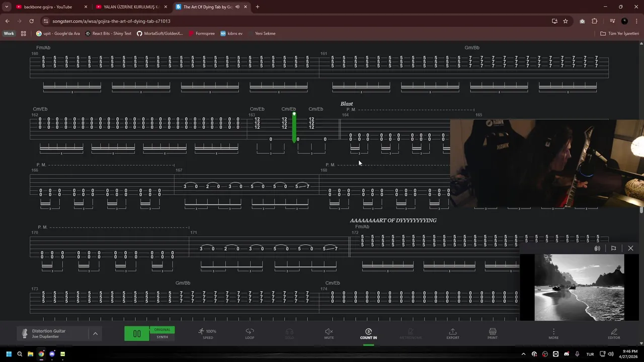The height and width of the screenshot is (362, 644).
Task: Open the Yeni Sekme bookmark
Action: pyautogui.click(x=262, y=34)
